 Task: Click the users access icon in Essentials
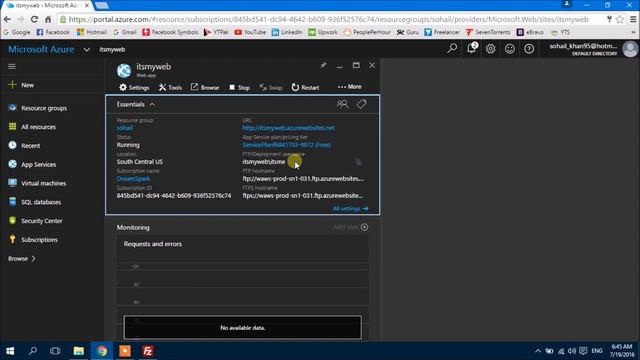click(342, 104)
